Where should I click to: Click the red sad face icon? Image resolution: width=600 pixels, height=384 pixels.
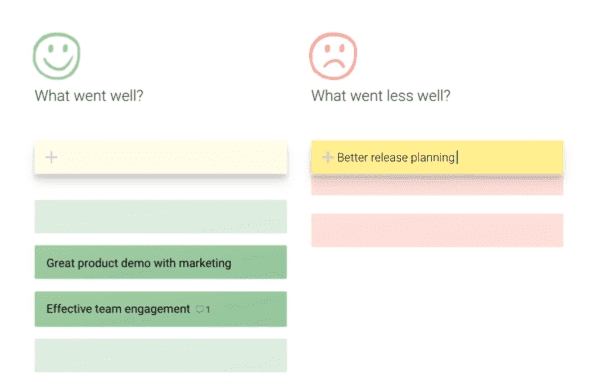click(x=333, y=56)
